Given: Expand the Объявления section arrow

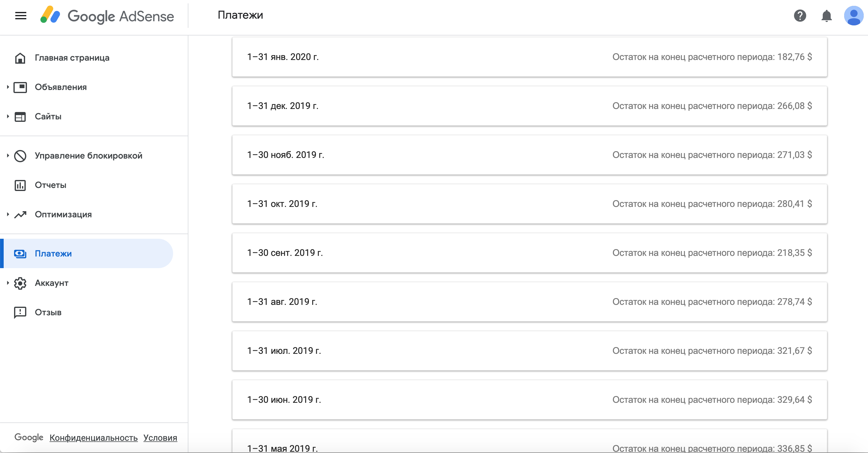Looking at the screenshot, I should [x=8, y=87].
